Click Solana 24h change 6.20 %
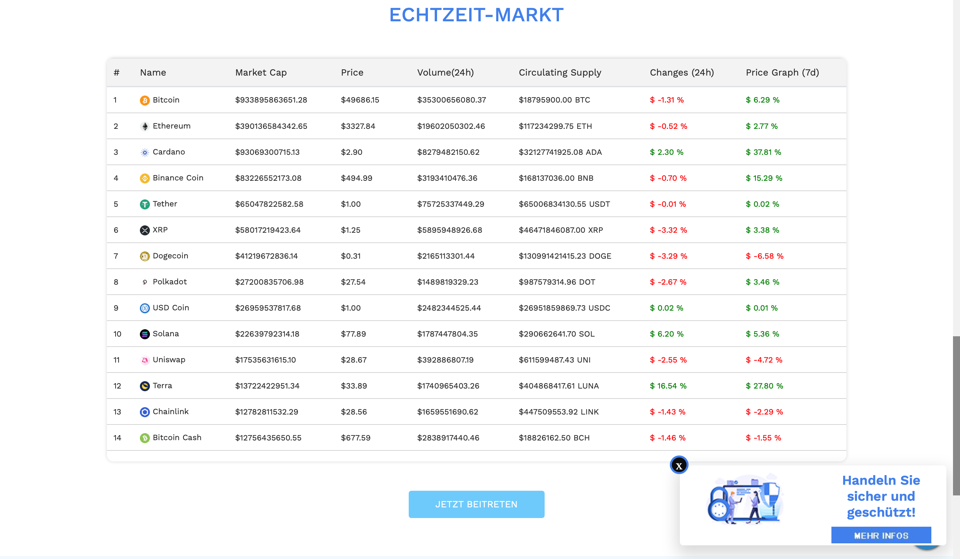Viewport: 960px width, 559px height. 667,334
